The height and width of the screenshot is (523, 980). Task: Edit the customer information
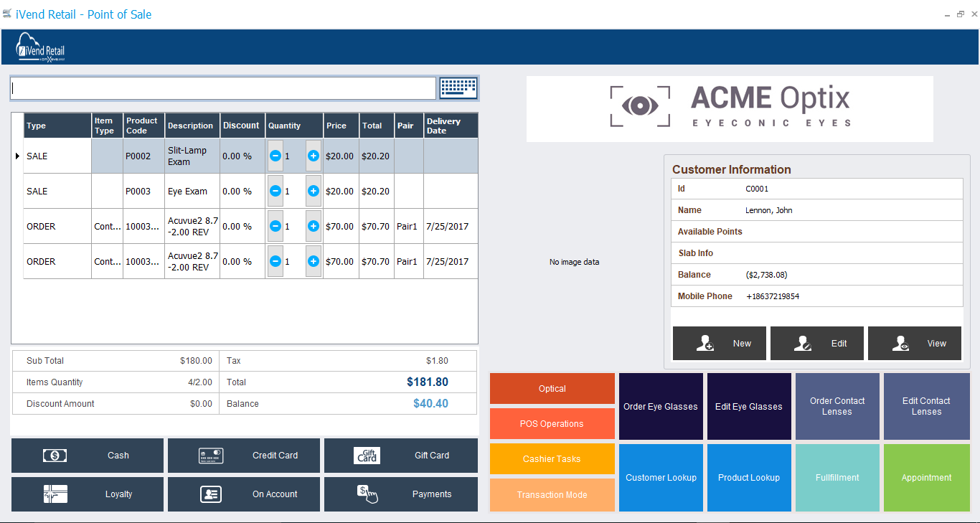pyautogui.click(x=817, y=344)
